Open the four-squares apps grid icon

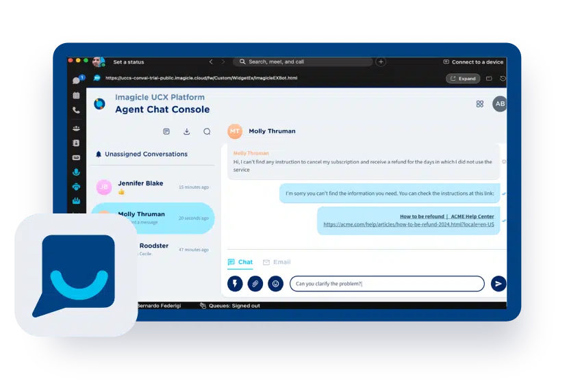click(x=479, y=104)
